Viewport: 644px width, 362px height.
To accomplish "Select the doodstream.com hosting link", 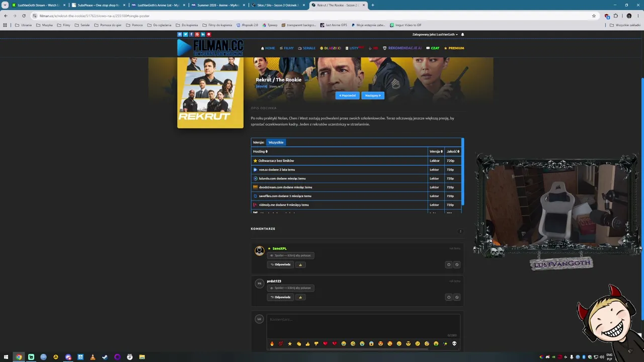I will 285,188.
